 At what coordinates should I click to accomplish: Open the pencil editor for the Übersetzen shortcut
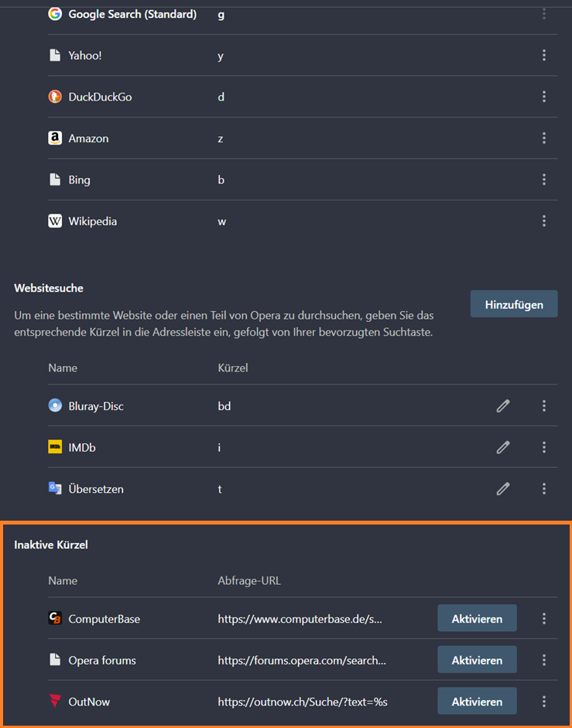click(x=503, y=488)
